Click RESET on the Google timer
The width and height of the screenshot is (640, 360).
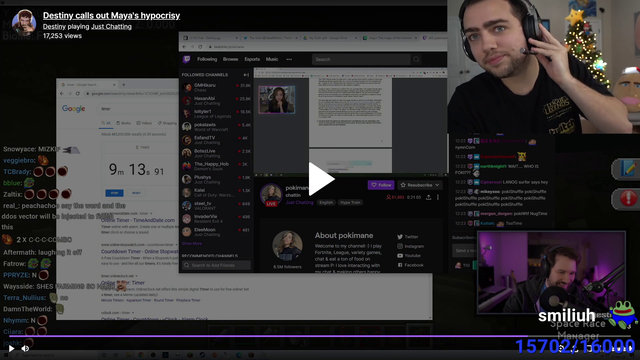(x=136, y=193)
